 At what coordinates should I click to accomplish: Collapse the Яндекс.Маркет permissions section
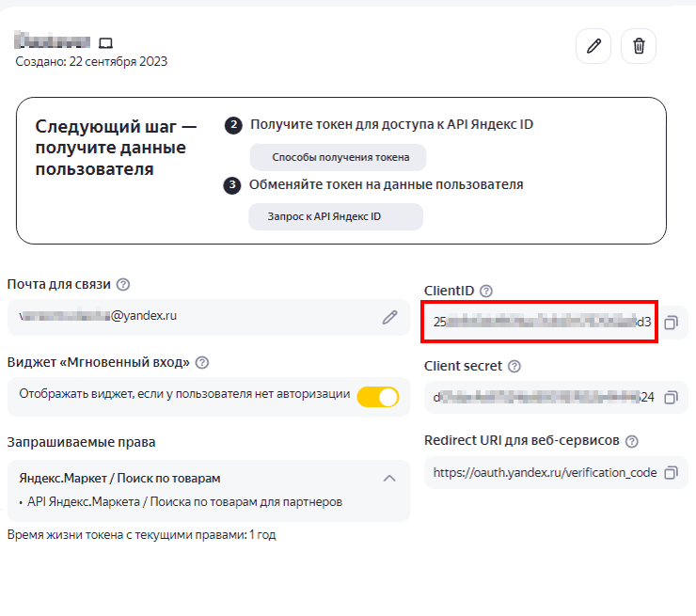point(389,478)
